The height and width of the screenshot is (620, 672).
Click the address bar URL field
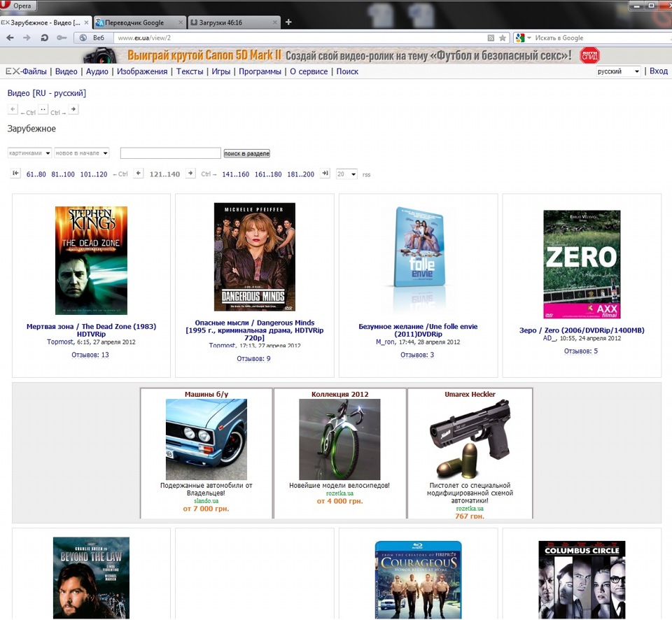click(x=300, y=38)
